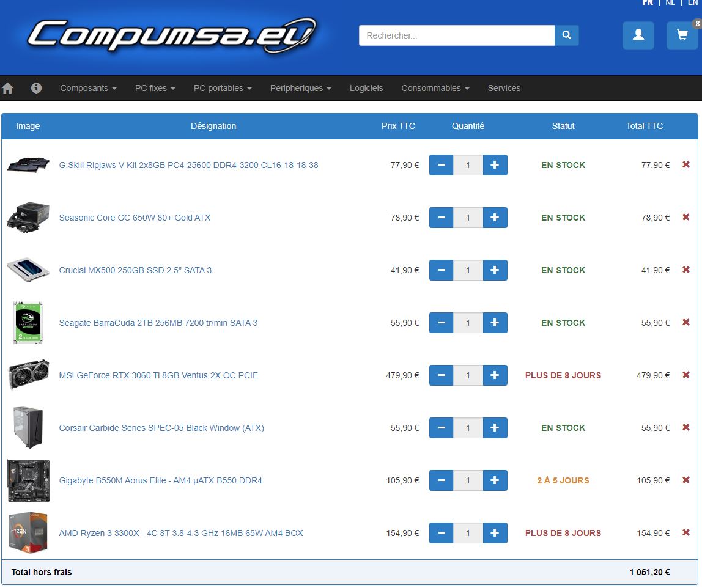Increase quantity of MSI GeForce RTX 3060 Ti
The width and height of the screenshot is (702, 588).
click(495, 375)
